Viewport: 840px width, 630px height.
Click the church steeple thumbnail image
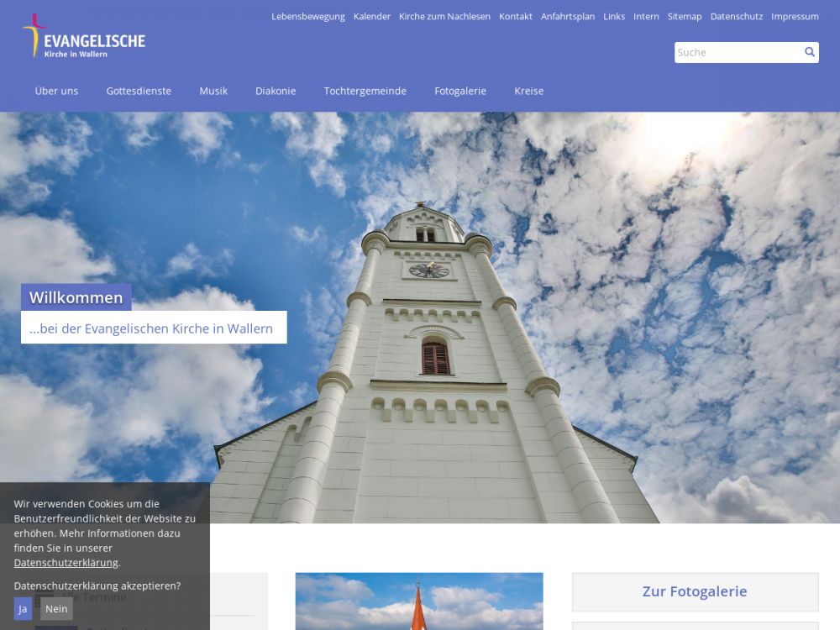[418, 601]
